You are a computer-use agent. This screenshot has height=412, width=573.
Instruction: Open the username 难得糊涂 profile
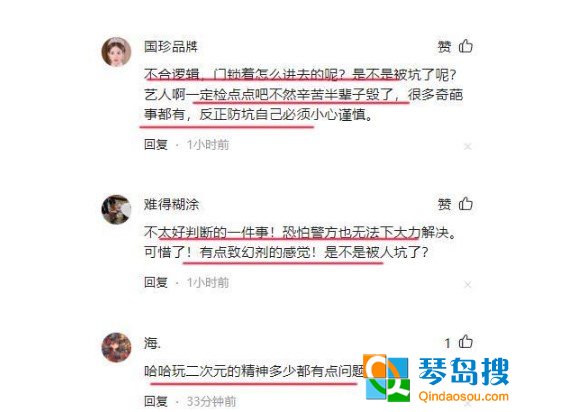pyautogui.click(x=171, y=204)
